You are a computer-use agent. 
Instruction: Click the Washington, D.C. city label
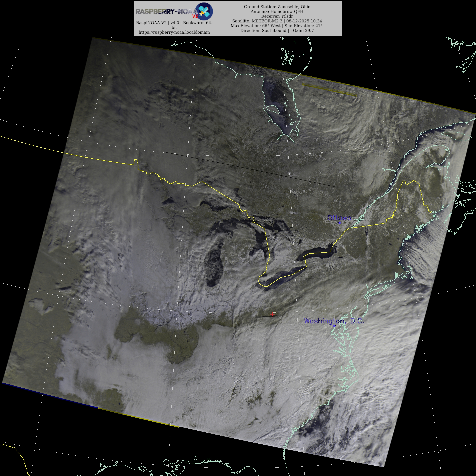tap(334, 321)
